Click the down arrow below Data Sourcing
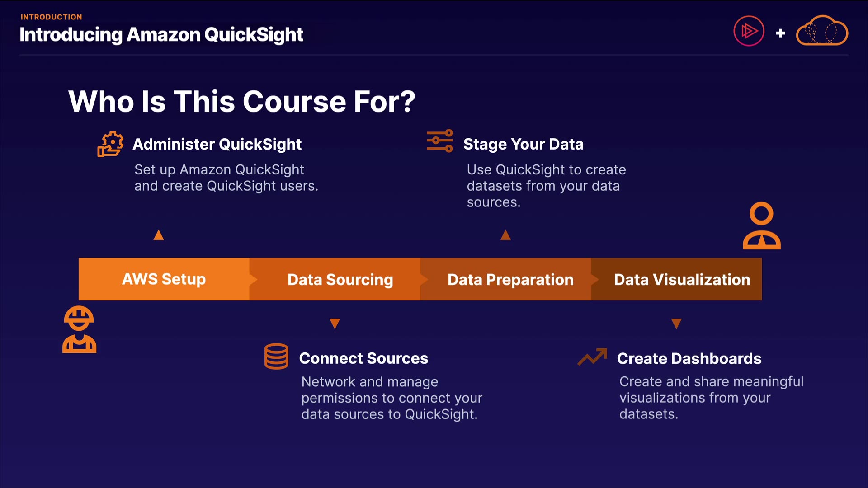Viewport: 868px width, 488px height. 335,324
